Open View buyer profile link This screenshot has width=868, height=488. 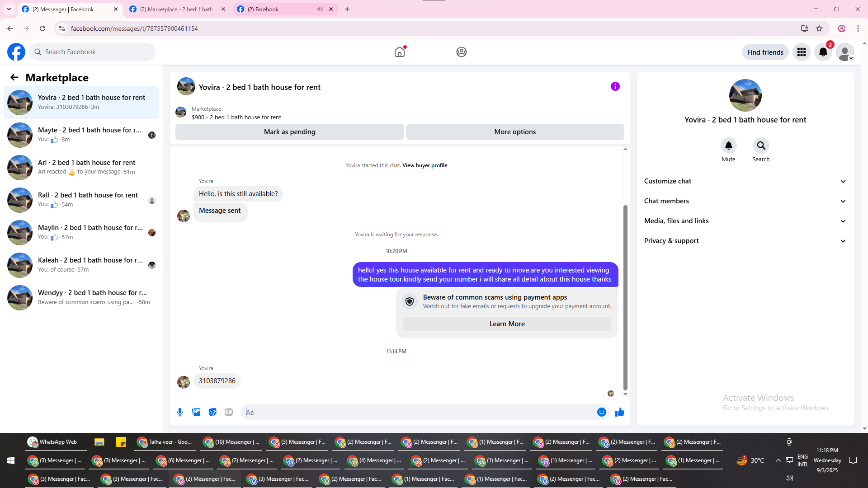(425, 165)
